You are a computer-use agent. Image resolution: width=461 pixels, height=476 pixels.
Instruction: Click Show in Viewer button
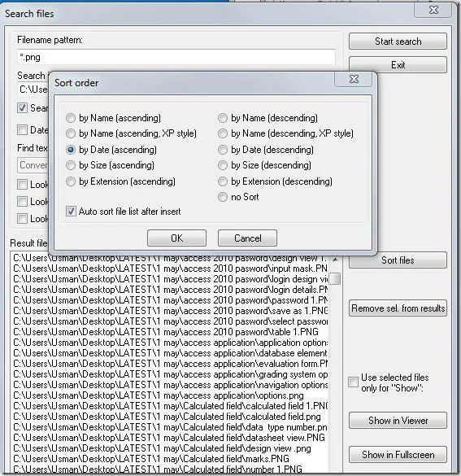pyautogui.click(x=398, y=421)
